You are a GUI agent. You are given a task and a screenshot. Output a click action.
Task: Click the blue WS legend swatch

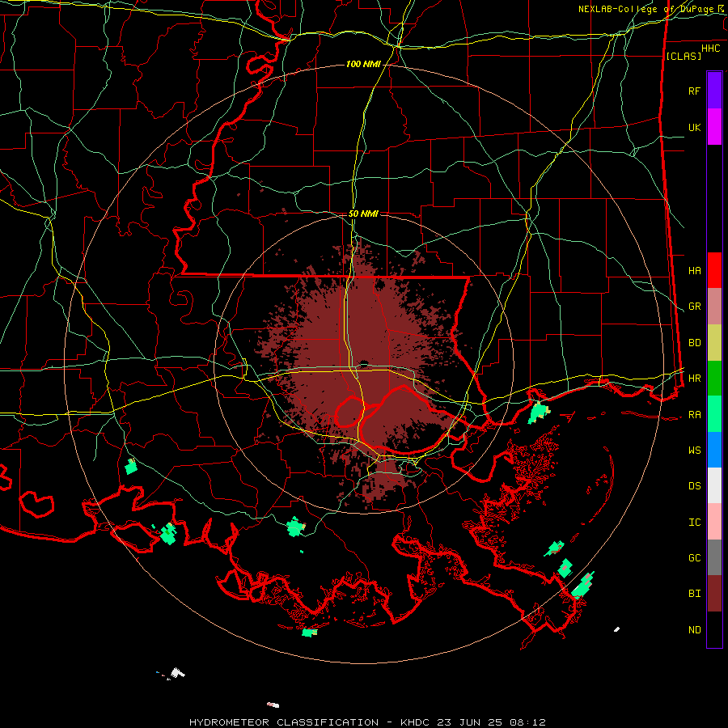coord(714,450)
